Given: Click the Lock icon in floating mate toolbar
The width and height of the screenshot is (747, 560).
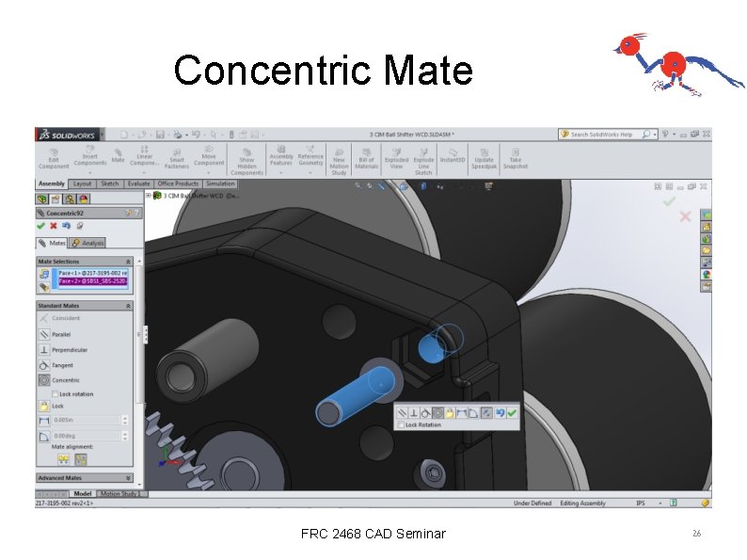Looking at the screenshot, I should (x=450, y=413).
